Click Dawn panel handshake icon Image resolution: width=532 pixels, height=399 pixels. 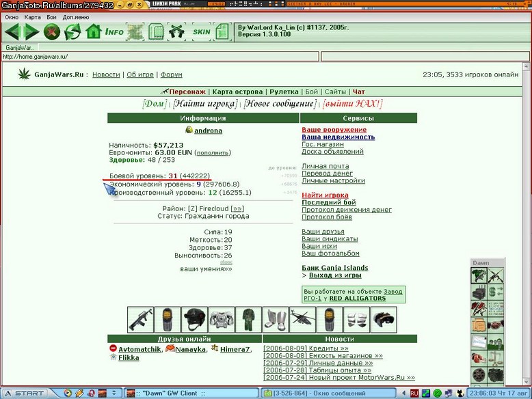tap(495, 325)
